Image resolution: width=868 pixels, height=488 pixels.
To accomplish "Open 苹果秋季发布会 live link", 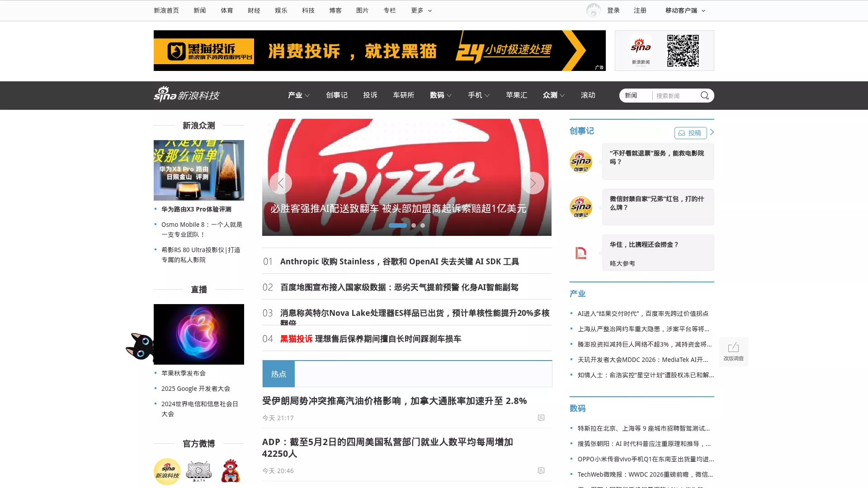I will click(x=184, y=373).
